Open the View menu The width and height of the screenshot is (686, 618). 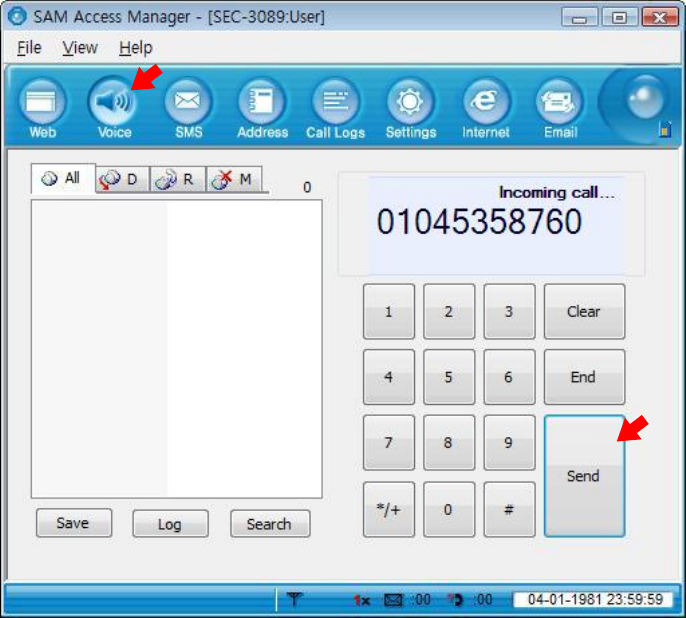[x=80, y=47]
